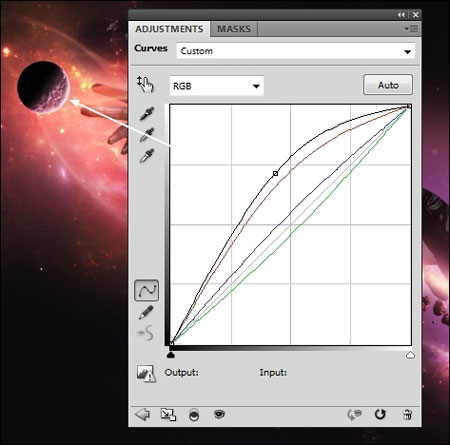Select the on-image targeted adjustment hand tool

coord(145,84)
